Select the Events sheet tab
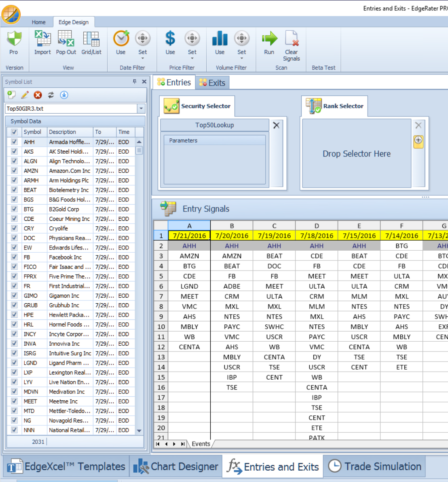This screenshot has width=448, height=482. [201, 444]
